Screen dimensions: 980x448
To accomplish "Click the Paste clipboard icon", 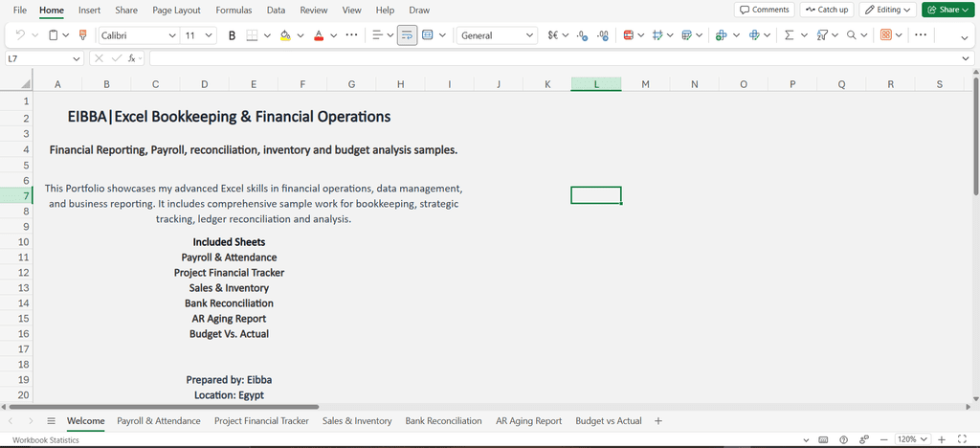I will 54,35.
